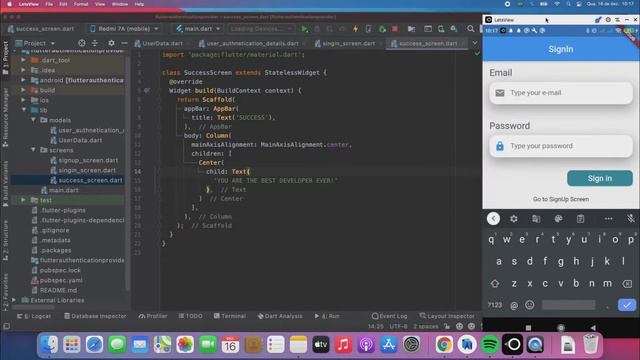This screenshot has width=640, height=360.
Task: Expand the .dart_tool folder
Action: point(23,60)
